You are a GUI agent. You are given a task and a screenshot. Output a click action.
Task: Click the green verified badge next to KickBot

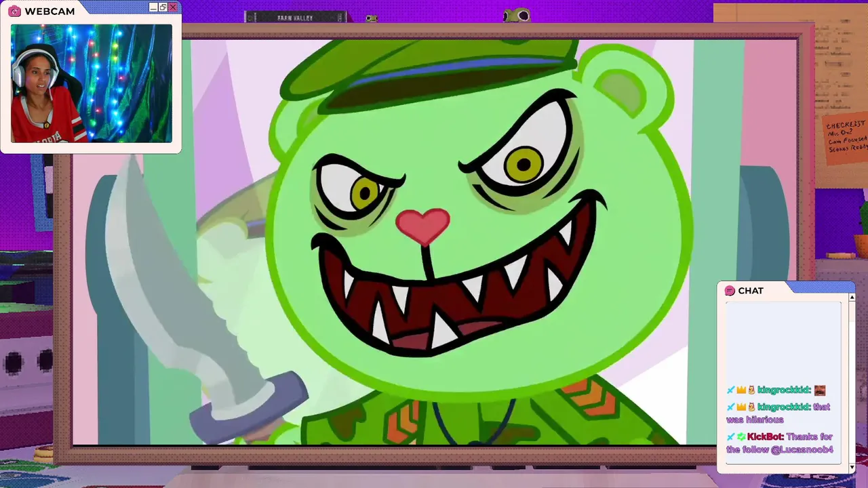tap(741, 436)
